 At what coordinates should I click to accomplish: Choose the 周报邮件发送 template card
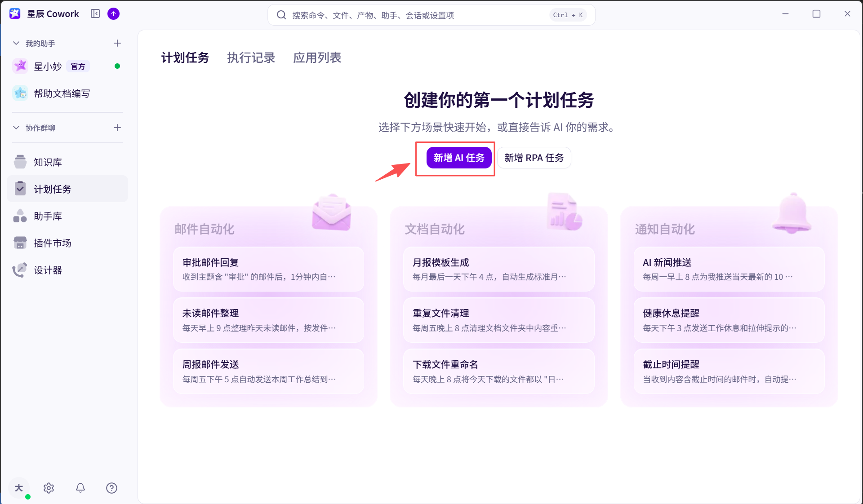pyautogui.click(x=268, y=371)
